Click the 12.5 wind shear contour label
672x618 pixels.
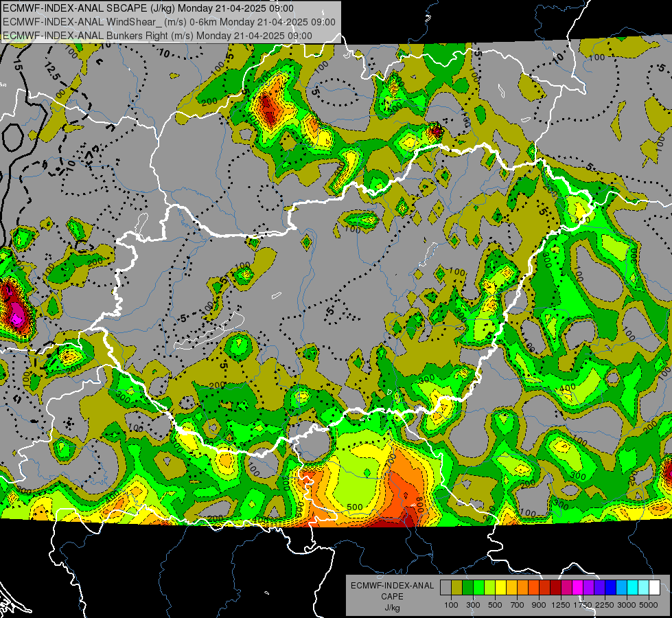coord(51,71)
